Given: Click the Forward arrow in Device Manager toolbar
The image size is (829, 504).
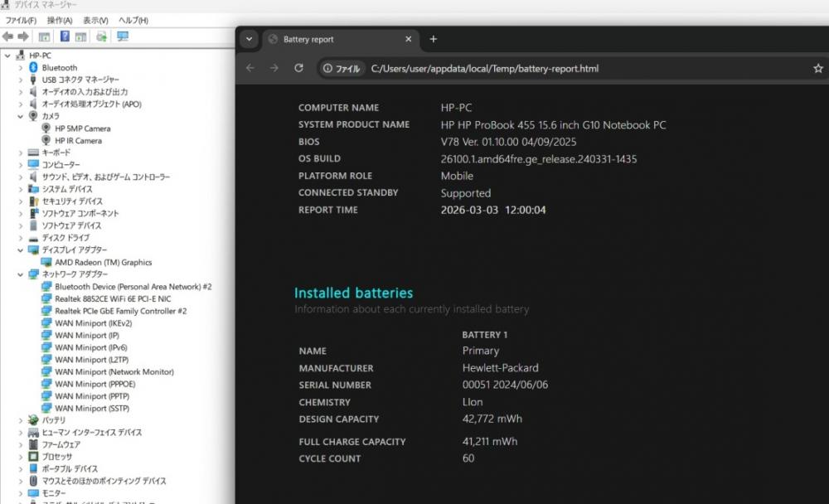Looking at the screenshot, I should click(x=22, y=36).
